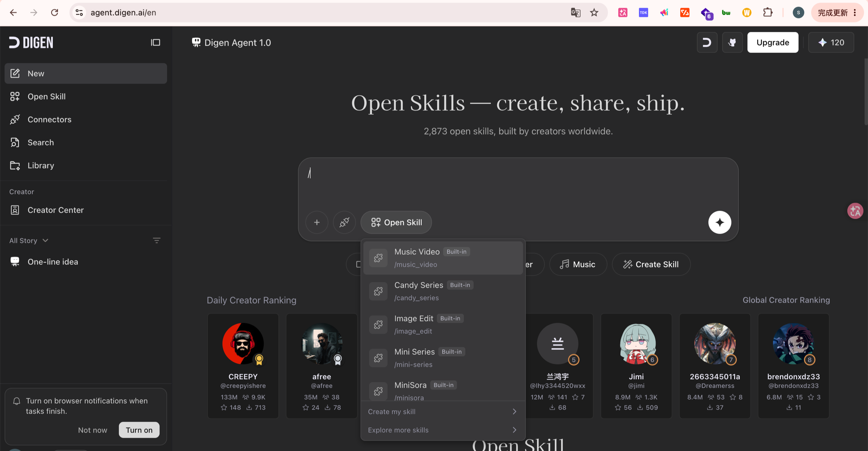Click inside the prompt text area

click(518, 184)
